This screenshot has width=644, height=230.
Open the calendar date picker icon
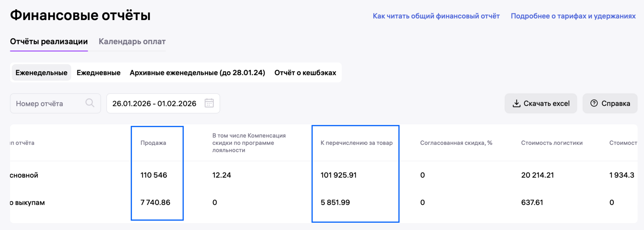click(x=209, y=103)
